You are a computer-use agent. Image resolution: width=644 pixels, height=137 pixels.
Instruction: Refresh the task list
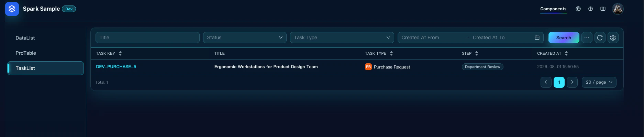[600, 38]
